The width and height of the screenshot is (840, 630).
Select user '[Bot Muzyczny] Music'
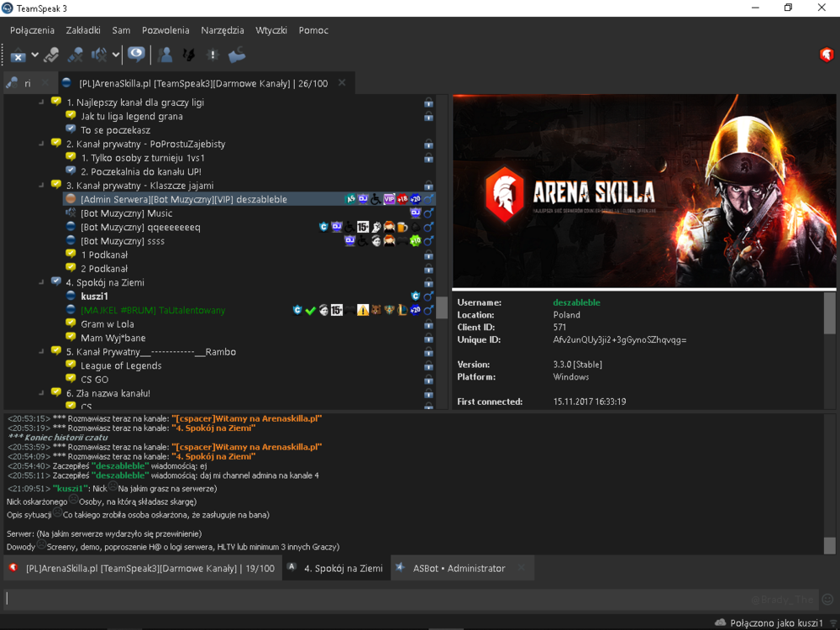tap(127, 213)
